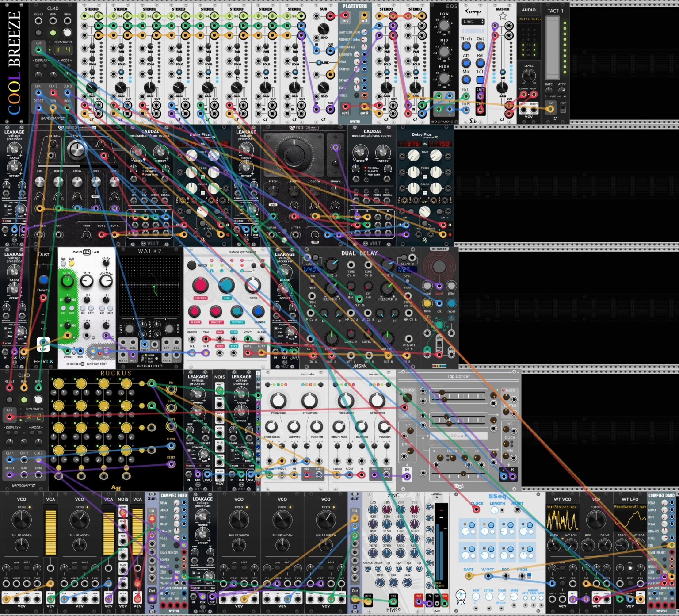Click the large knob on the RE-BURST module
Screen dimensions: 679x616
click(x=439, y=266)
